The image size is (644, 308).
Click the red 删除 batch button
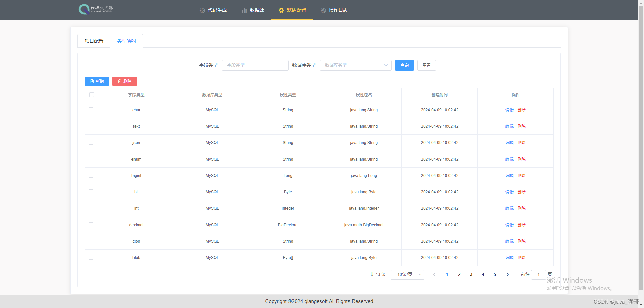pyautogui.click(x=124, y=81)
